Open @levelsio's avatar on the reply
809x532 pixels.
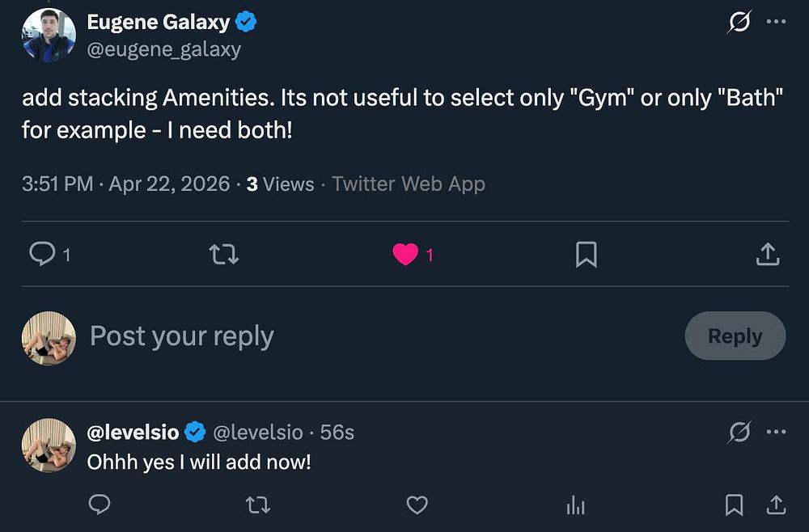pos(49,445)
